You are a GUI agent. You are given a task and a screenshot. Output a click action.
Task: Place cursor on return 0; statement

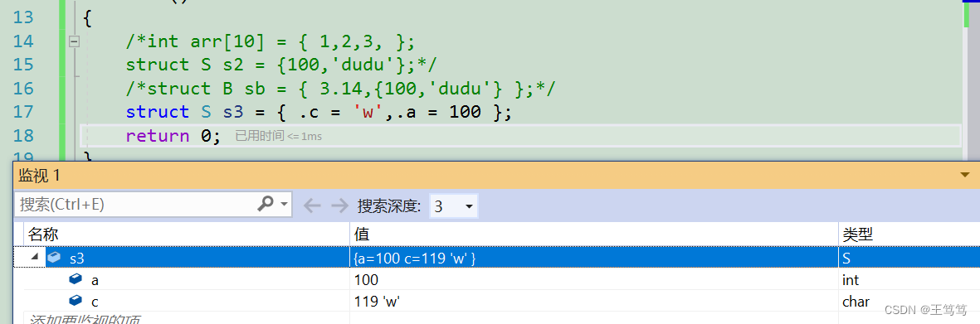173,135
